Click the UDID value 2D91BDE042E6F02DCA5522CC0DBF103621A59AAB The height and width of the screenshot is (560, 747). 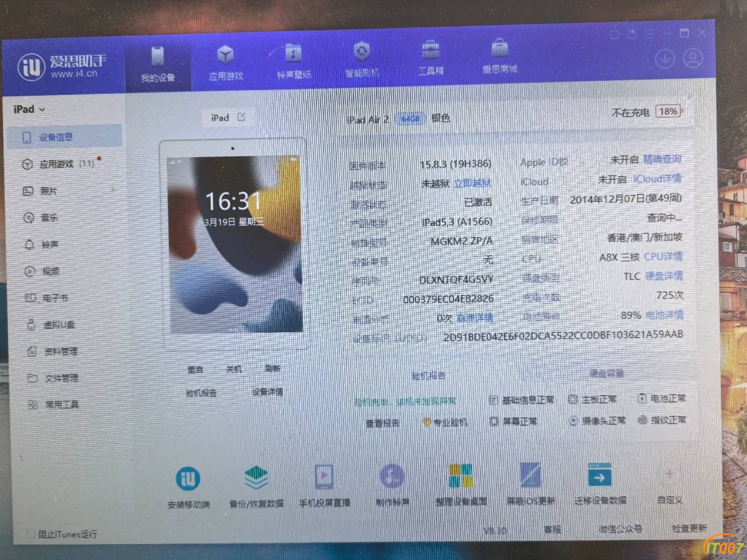pyautogui.click(x=563, y=336)
